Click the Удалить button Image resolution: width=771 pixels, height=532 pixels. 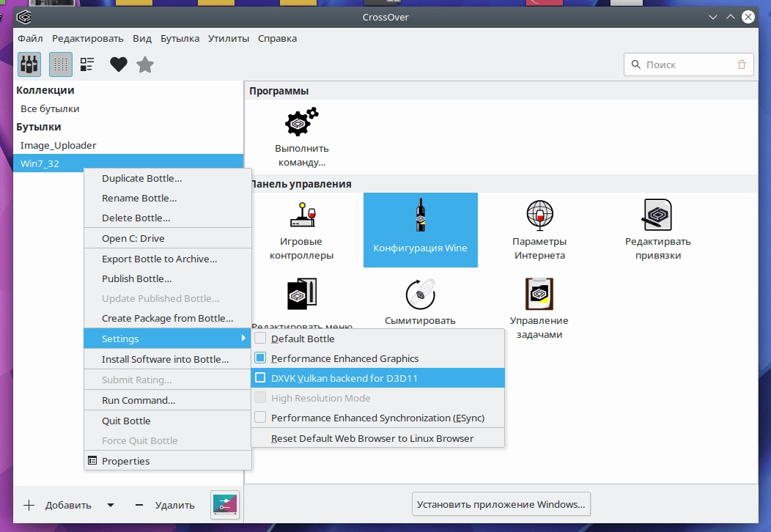[x=165, y=505]
